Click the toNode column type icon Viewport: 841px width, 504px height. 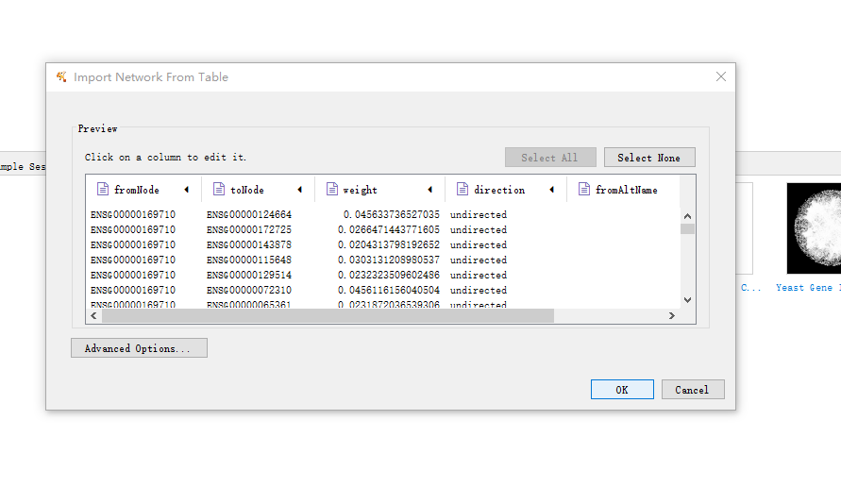[x=219, y=190]
